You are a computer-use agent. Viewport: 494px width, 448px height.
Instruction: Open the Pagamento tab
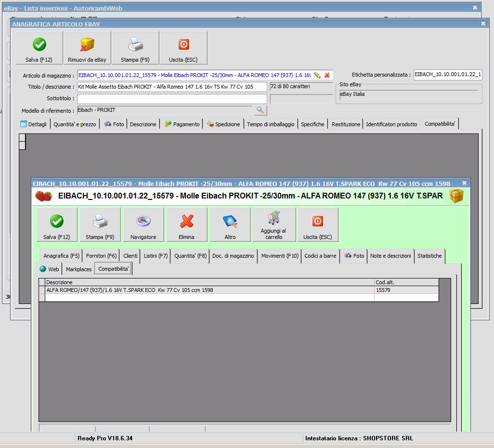(x=182, y=124)
